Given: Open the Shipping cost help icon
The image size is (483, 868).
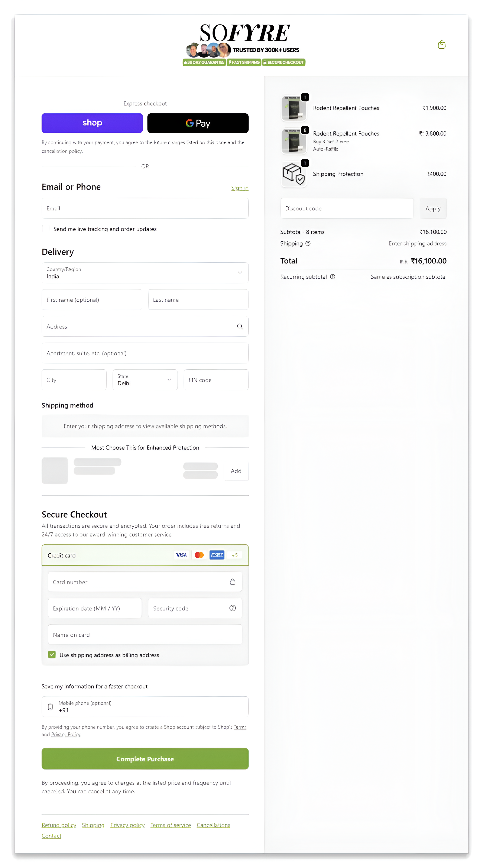Looking at the screenshot, I should 308,243.
